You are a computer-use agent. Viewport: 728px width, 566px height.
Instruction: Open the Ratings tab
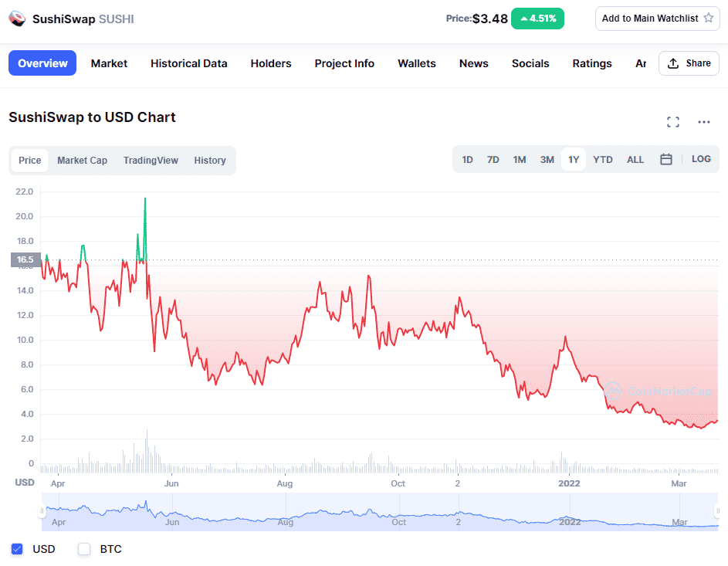592,63
